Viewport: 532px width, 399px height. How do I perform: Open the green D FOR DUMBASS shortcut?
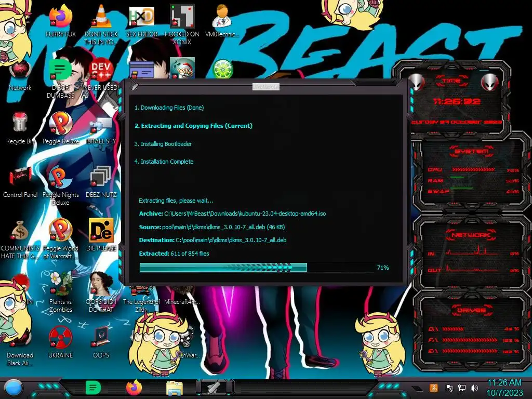coord(60,78)
